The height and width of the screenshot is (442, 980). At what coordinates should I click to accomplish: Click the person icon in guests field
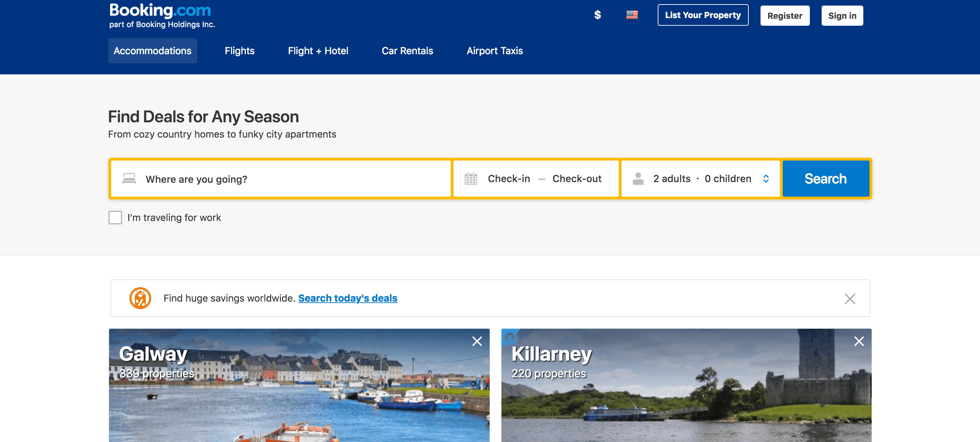coord(638,179)
